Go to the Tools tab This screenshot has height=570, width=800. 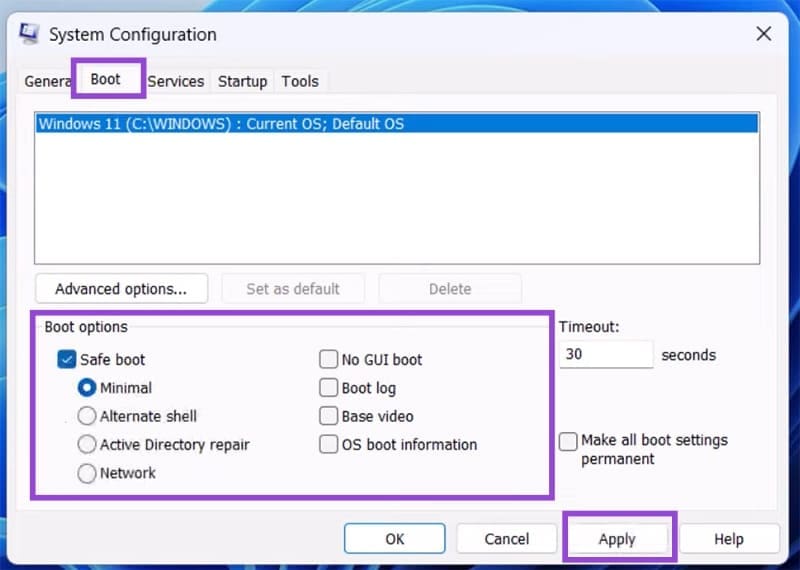pos(300,81)
